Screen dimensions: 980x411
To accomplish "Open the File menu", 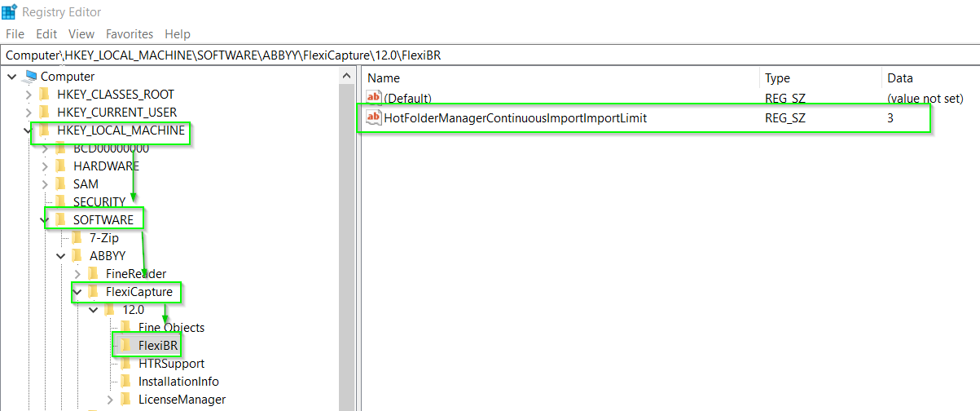I will 15,34.
